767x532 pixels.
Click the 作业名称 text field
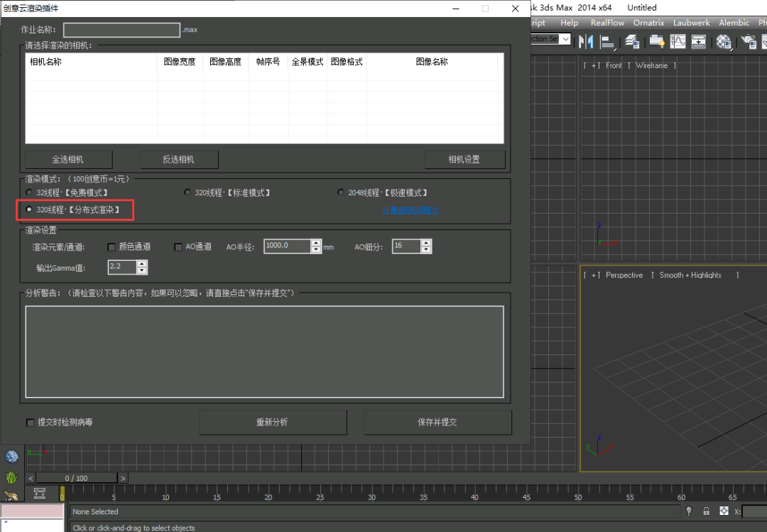pos(121,30)
